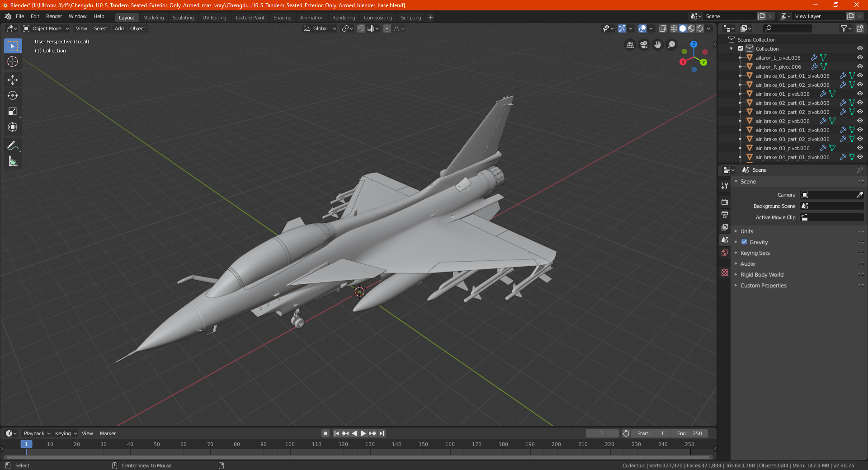Screen dimensions: 868x470
Task: Open the Add menu in viewport header
Action: [x=119, y=28]
